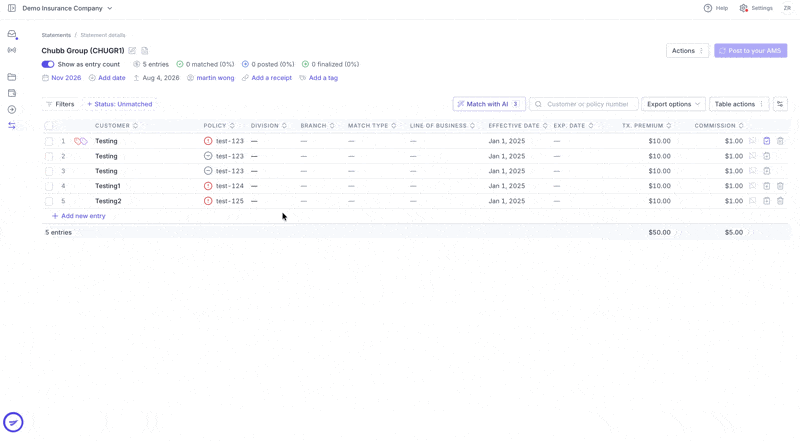The image size is (800, 441).
Task: Delete the Testing1 row with trash icon
Action: (x=780, y=186)
